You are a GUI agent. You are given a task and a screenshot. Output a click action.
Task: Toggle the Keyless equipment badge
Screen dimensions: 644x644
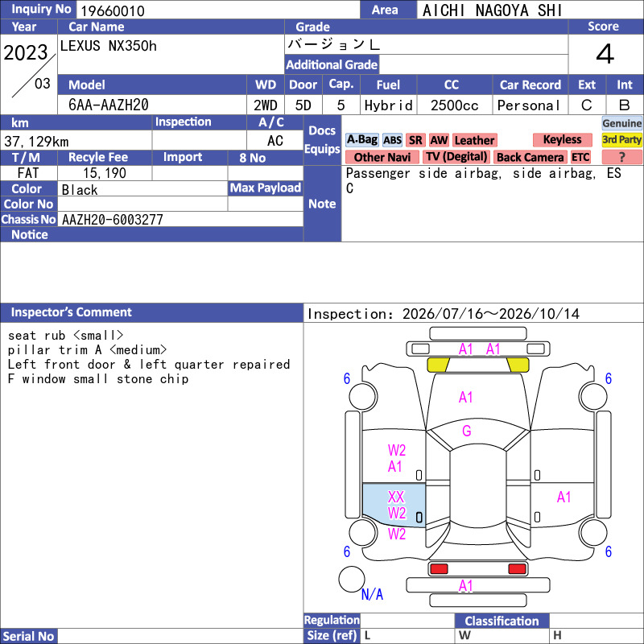tap(562, 140)
